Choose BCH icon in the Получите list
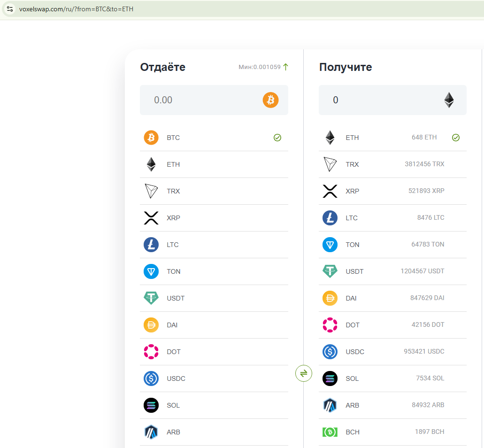Screen dimensions: 484x448 click(330, 432)
